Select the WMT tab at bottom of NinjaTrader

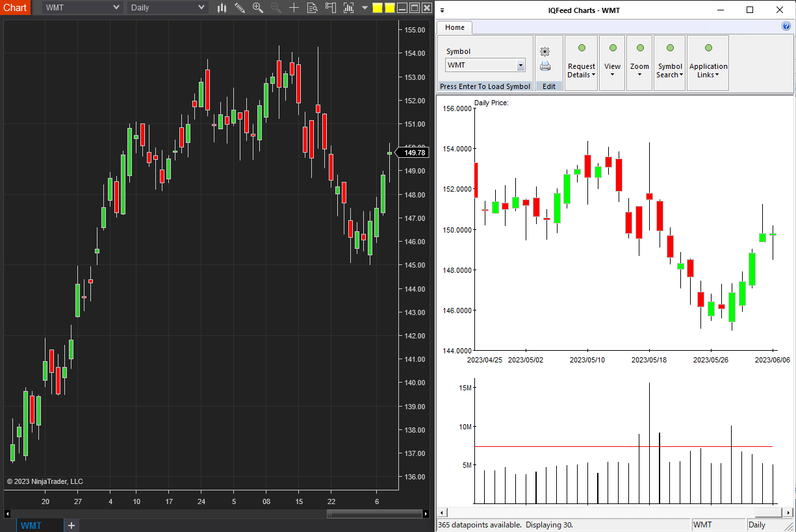coord(31,526)
